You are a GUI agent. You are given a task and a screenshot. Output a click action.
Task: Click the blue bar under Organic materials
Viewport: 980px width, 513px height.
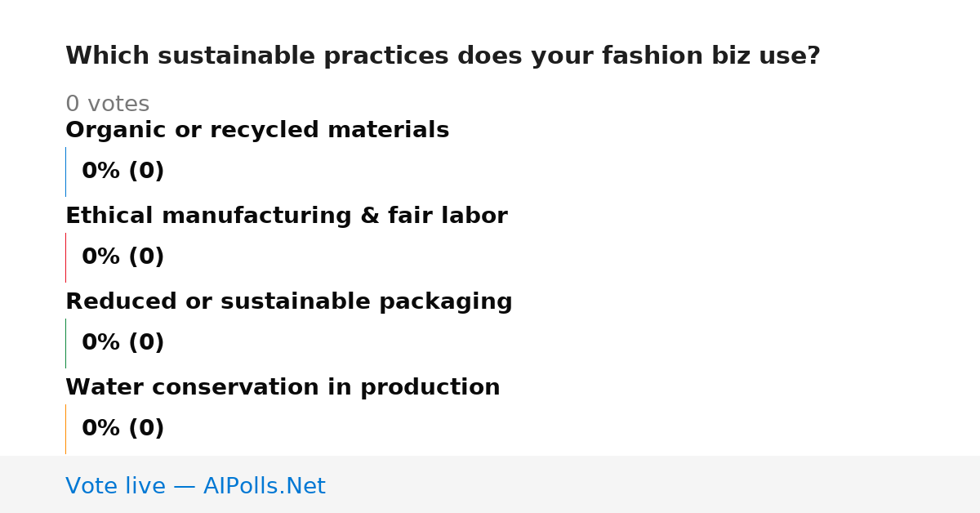pyautogui.click(x=65, y=172)
